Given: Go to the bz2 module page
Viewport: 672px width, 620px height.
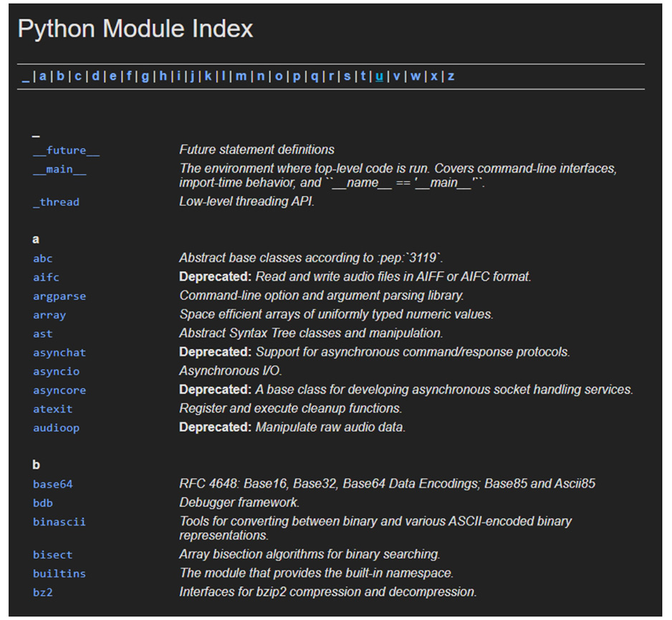Looking at the screenshot, I should coord(43,592).
